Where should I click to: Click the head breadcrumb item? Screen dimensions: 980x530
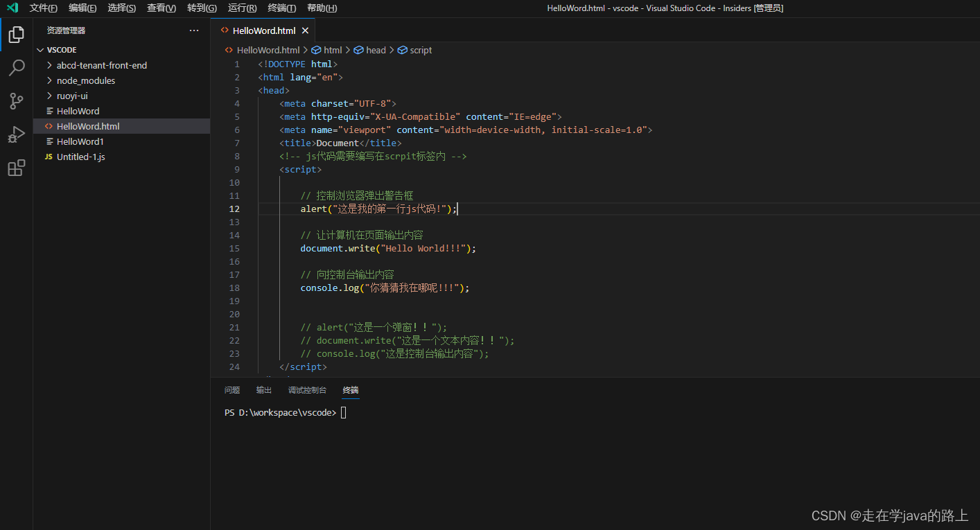point(375,49)
